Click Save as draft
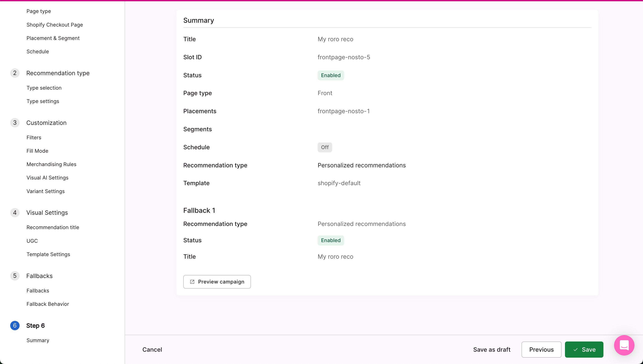The width and height of the screenshot is (643, 364). pos(491,350)
